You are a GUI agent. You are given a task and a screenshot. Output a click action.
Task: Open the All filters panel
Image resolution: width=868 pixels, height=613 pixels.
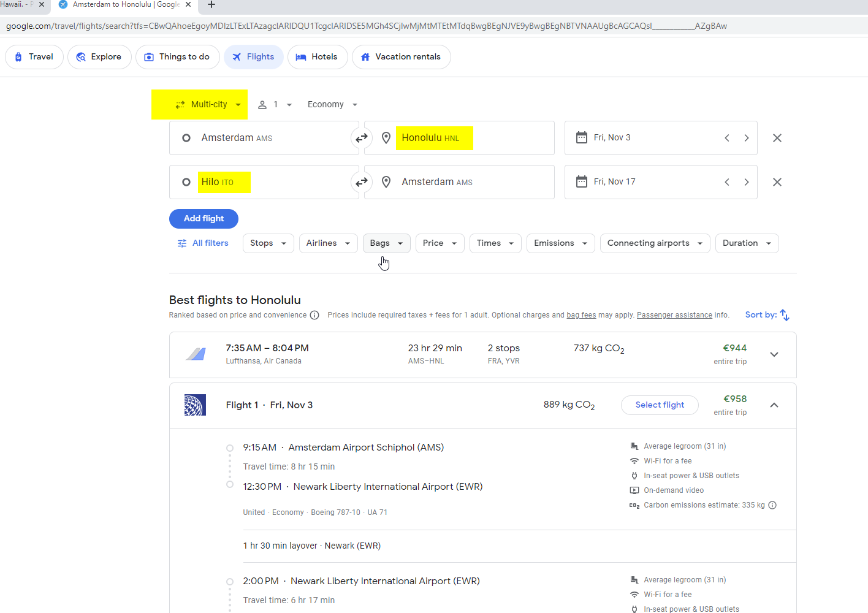203,243
